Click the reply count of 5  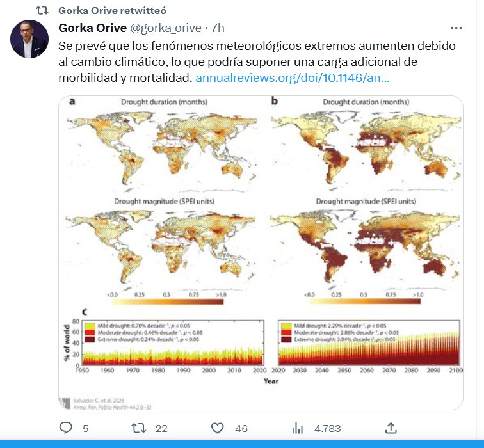coord(85,428)
